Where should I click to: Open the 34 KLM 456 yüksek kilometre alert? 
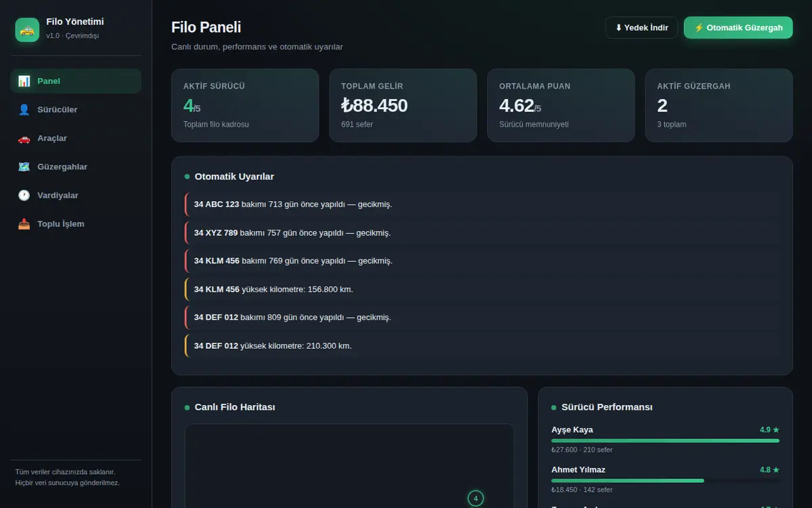(x=482, y=289)
